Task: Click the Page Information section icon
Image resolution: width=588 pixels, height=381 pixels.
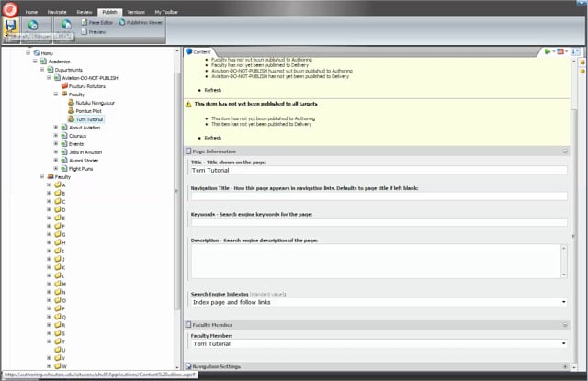Action: 188,151
